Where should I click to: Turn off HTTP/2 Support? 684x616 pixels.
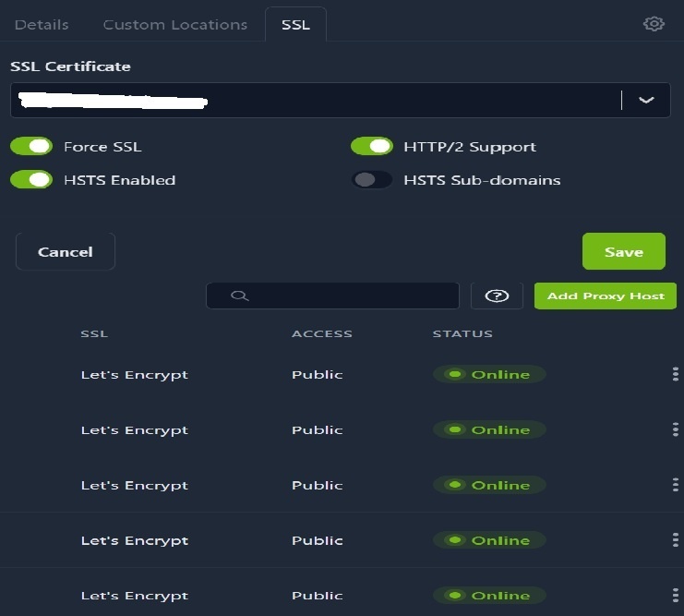(x=372, y=146)
